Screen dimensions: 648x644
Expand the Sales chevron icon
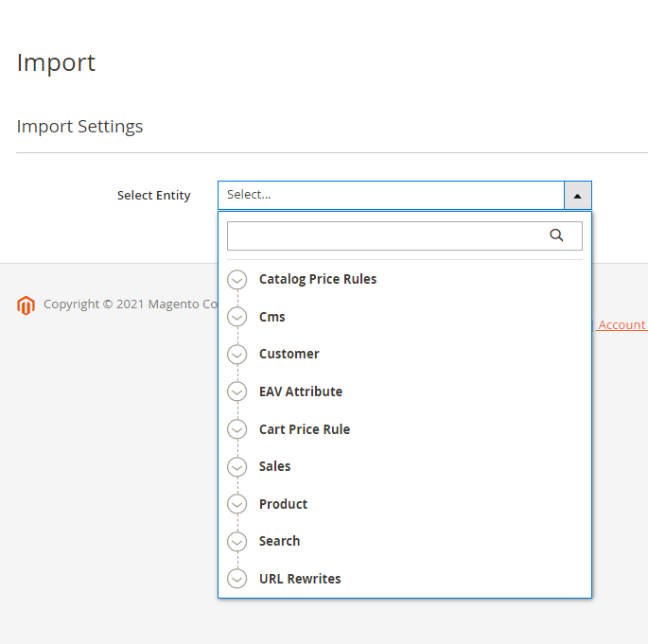point(236,467)
